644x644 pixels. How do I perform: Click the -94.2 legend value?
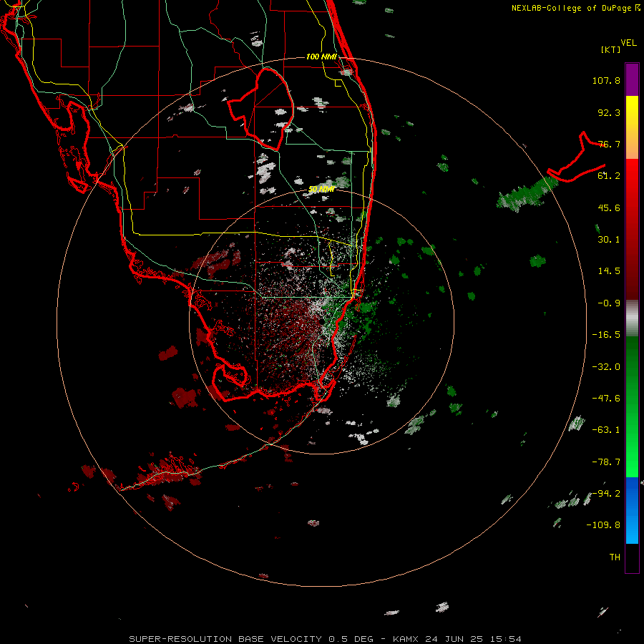pyautogui.click(x=606, y=494)
